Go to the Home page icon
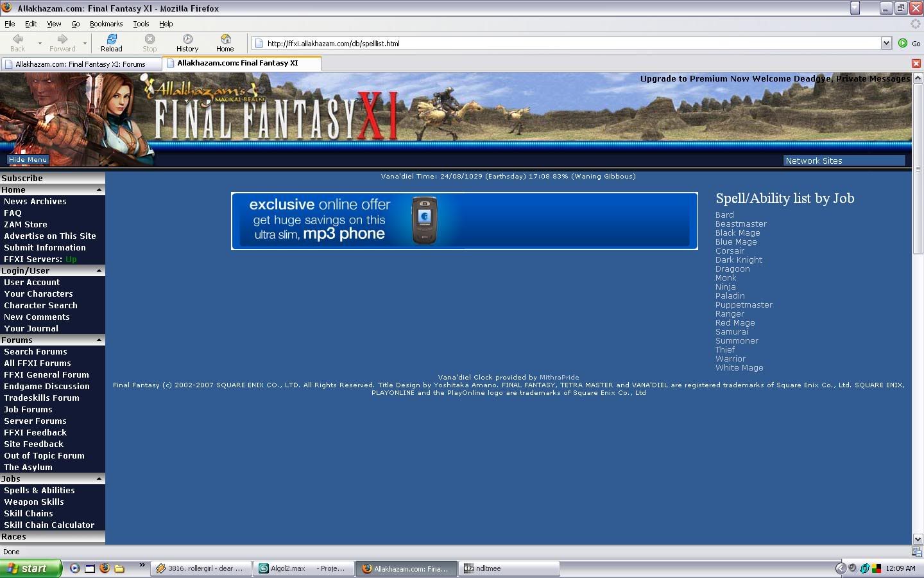This screenshot has width=924, height=578. pos(225,43)
